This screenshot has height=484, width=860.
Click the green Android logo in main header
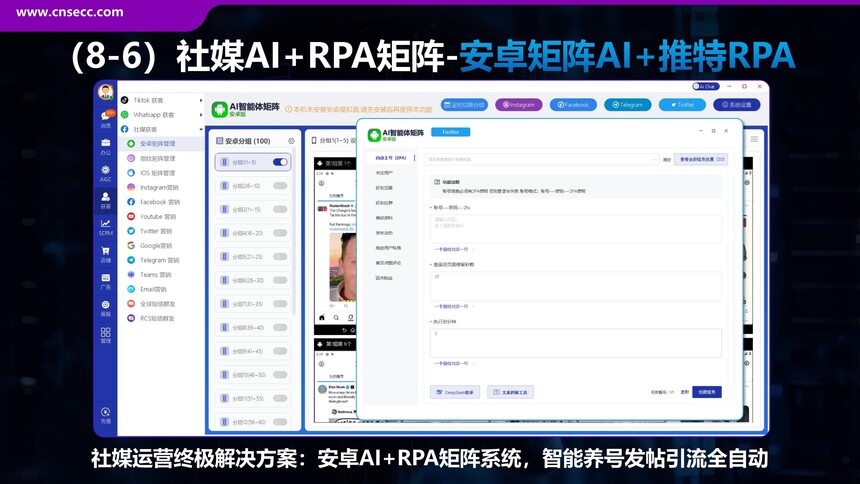pos(219,109)
